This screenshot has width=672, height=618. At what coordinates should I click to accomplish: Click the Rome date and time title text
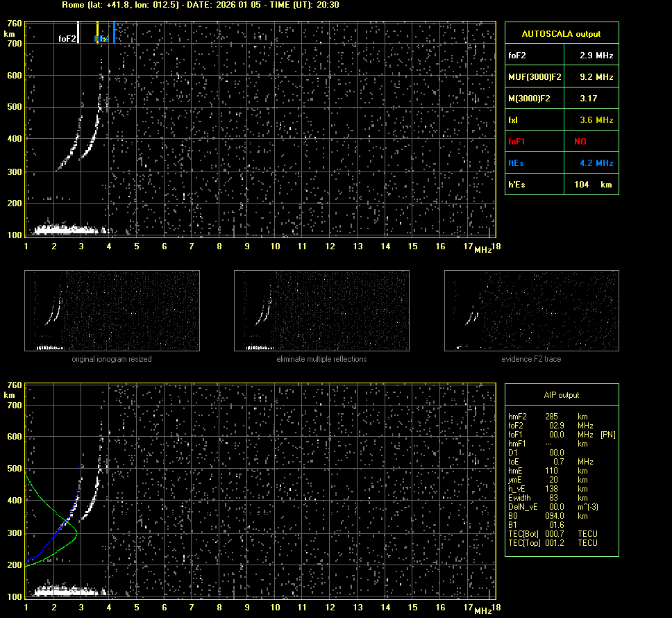[196, 5]
